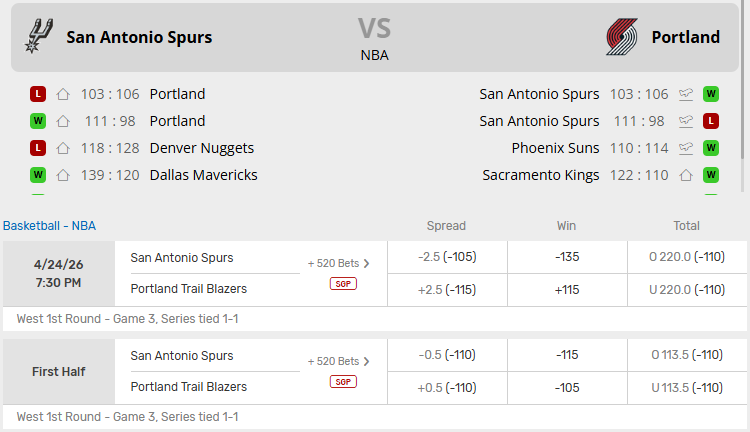Expand the +520 Bets for the full game
The image size is (750, 432).
pos(339,264)
